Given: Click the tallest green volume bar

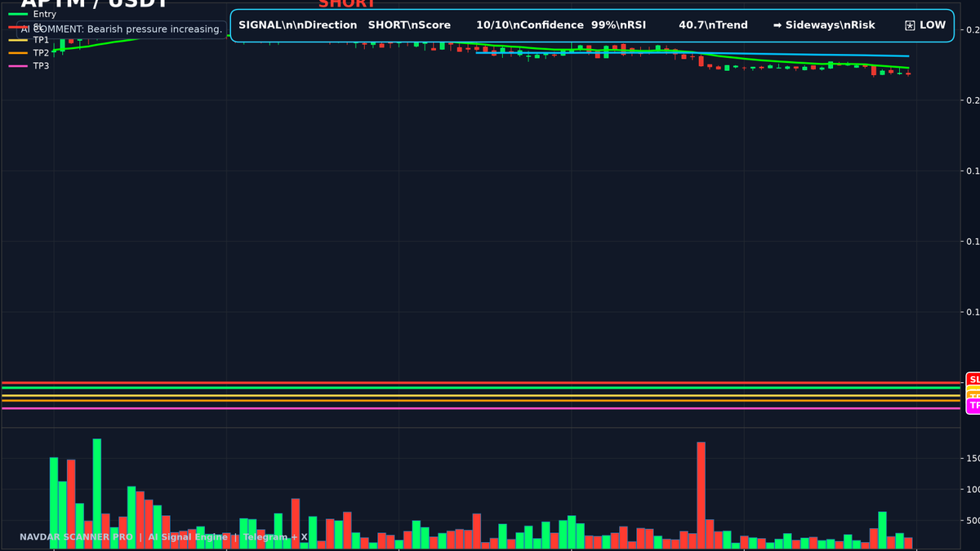Looking at the screenshot, I should click(x=97, y=493).
